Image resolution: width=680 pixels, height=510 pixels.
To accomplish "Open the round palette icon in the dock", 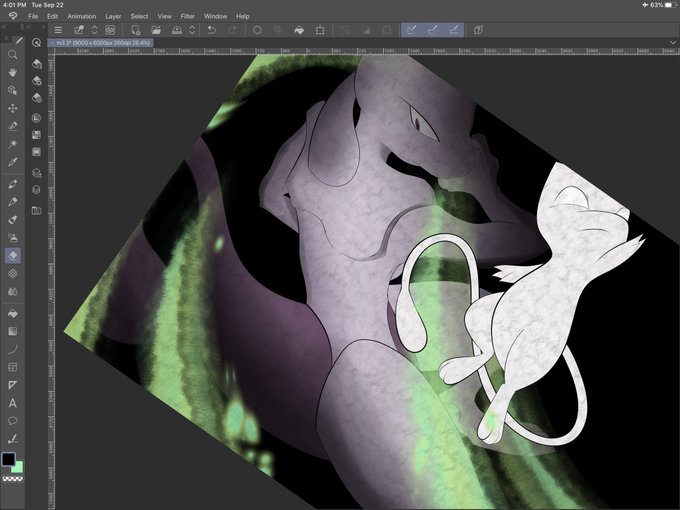I will [36, 118].
